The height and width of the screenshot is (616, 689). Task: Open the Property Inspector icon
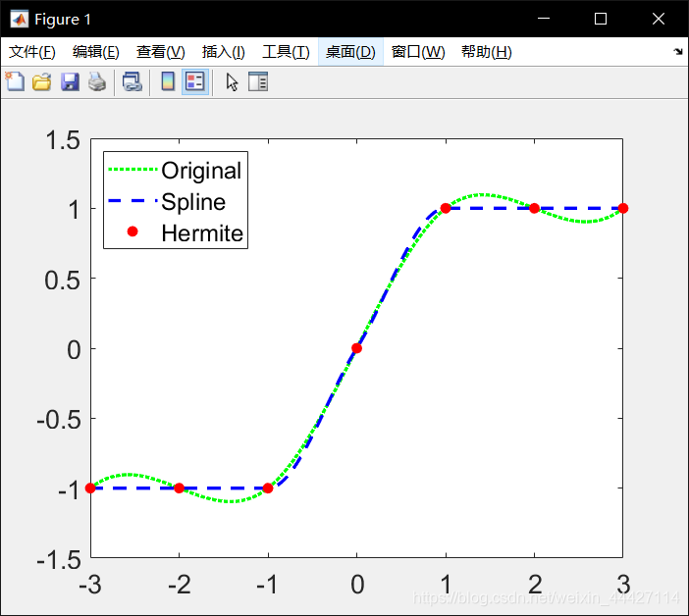[x=258, y=82]
